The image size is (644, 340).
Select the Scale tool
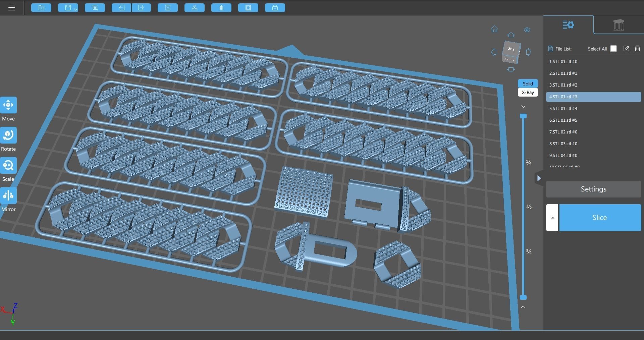8,166
